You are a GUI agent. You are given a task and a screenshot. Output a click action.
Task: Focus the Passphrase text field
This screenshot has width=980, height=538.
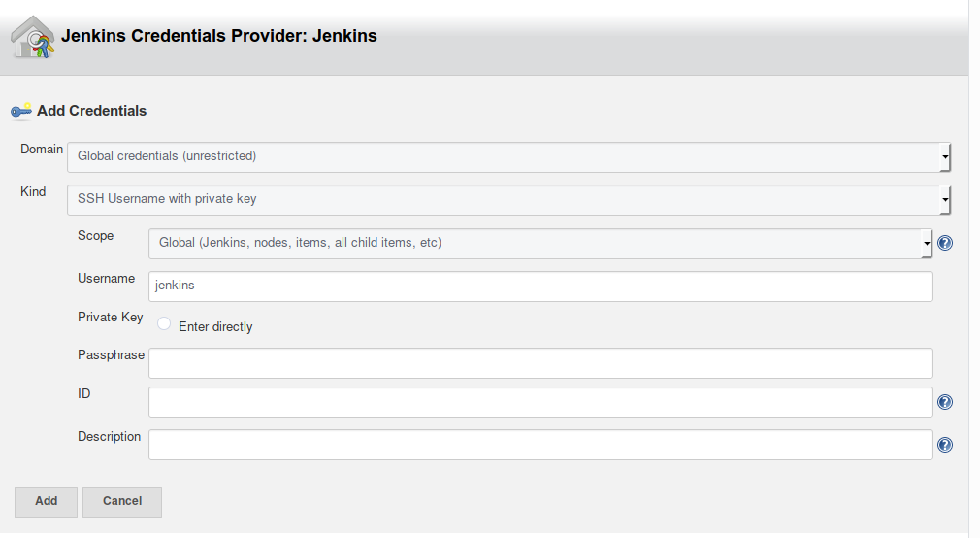[540, 363]
